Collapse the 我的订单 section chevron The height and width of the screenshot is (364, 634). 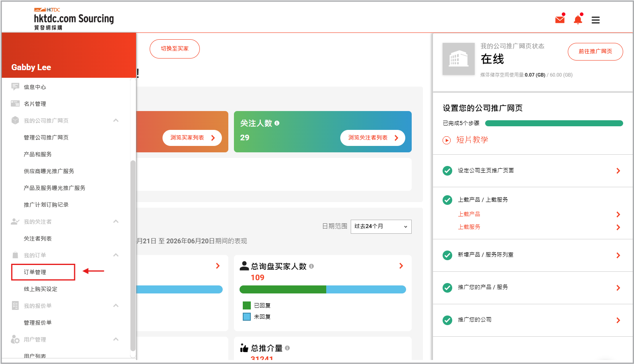pos(116,255)
